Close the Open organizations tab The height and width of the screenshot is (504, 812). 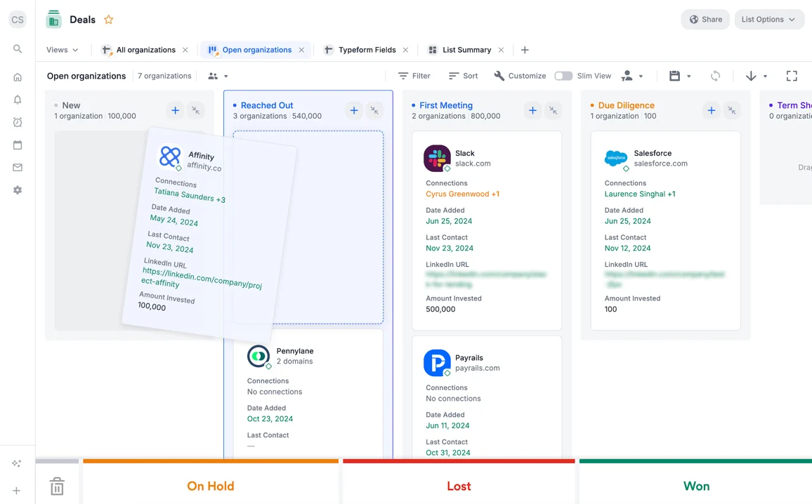pos(301,50)
